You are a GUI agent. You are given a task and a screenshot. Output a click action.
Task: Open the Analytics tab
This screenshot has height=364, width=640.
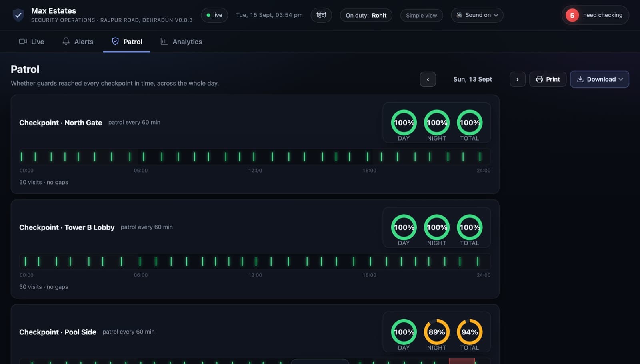[181, 42]
